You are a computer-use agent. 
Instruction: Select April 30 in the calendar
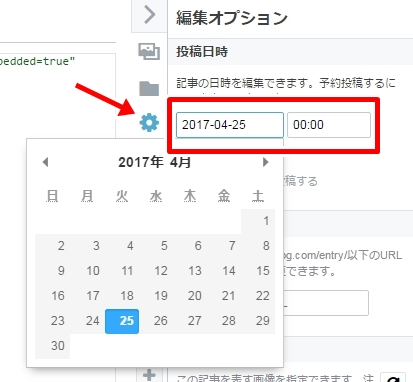click(53, 346)
